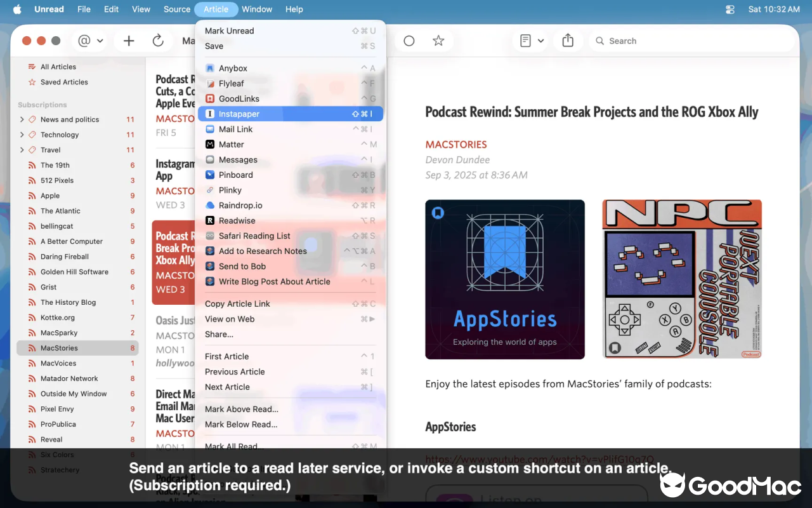Click the Search field
The height and width of the screenshot is (508, 812).
pyautogui.click(x=691, y=41)
